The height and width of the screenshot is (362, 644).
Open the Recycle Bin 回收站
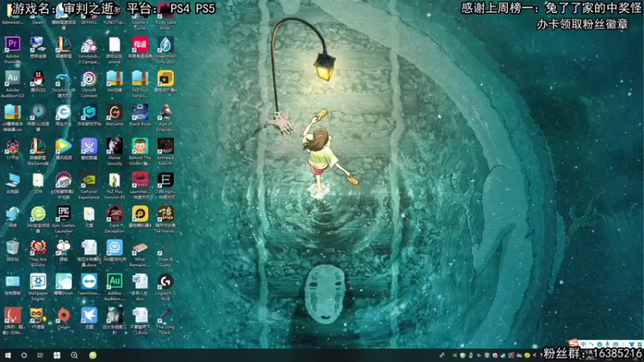click(x=12, y=248)
